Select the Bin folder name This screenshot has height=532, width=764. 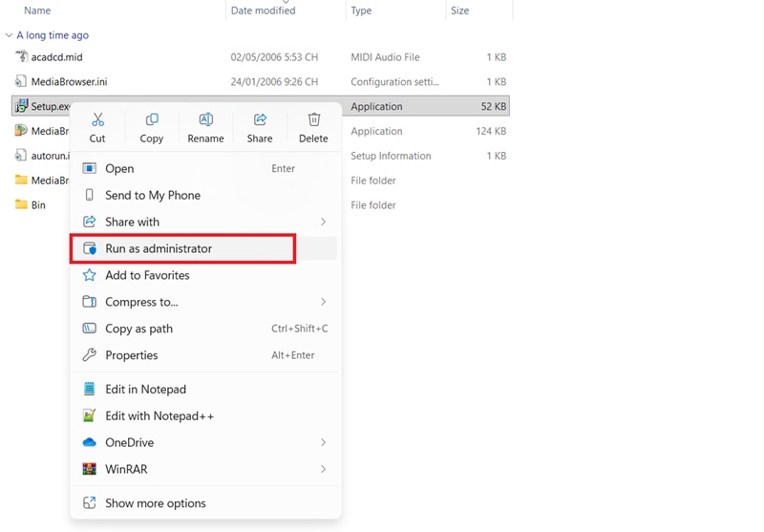[x=38, y=205]
